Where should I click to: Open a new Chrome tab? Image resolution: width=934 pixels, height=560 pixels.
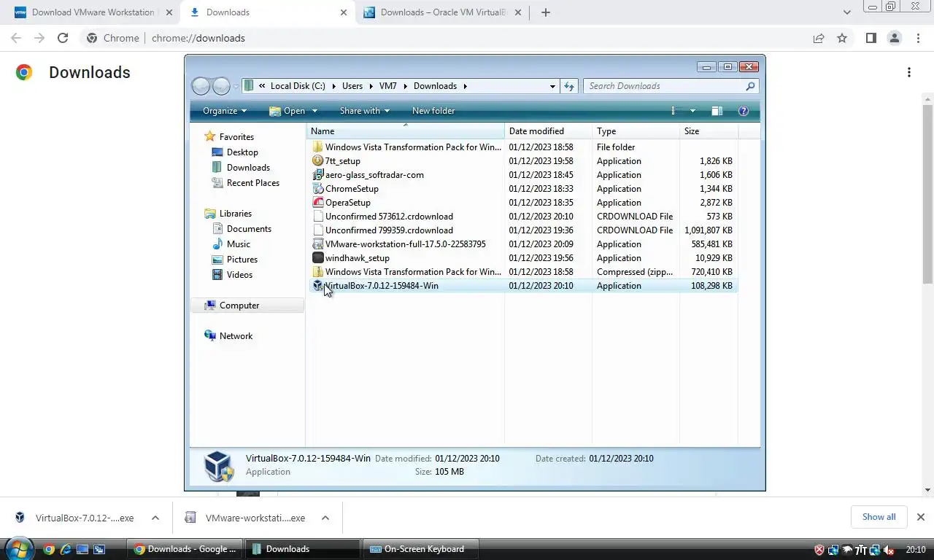tap(545, 12)
